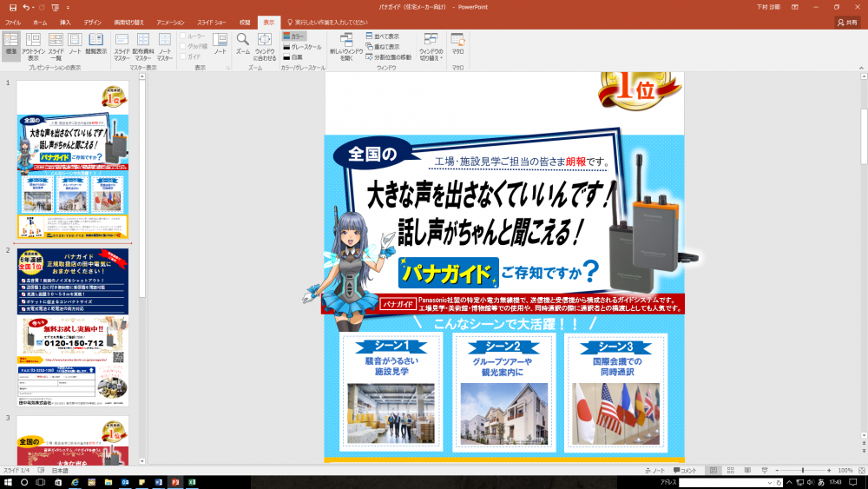Click the 下村 account name

pyautogui.click(x=768, y=7)
